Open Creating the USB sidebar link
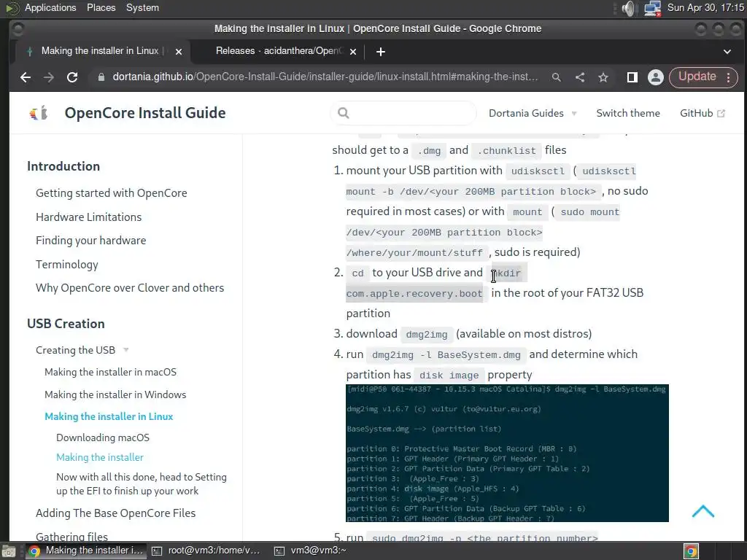 click(75, 350)
